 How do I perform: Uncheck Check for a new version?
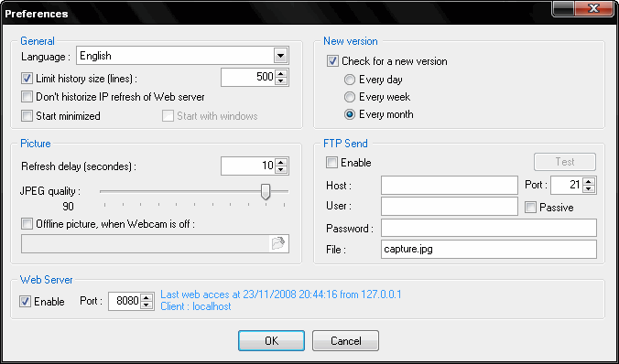pos(332,61)
